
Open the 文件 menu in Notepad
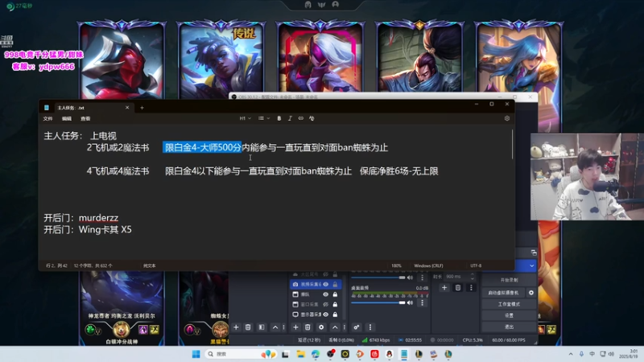point(47,118)
